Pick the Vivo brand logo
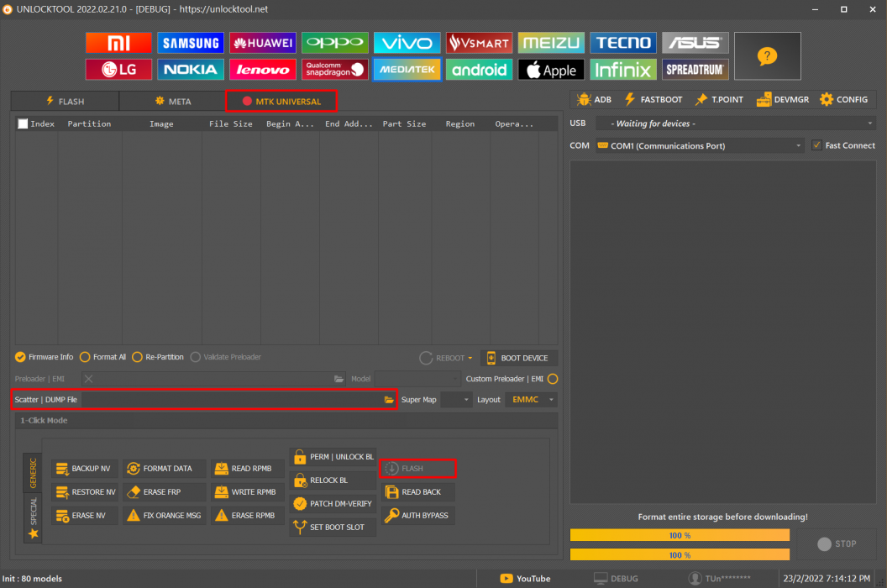 coord(407,43)
